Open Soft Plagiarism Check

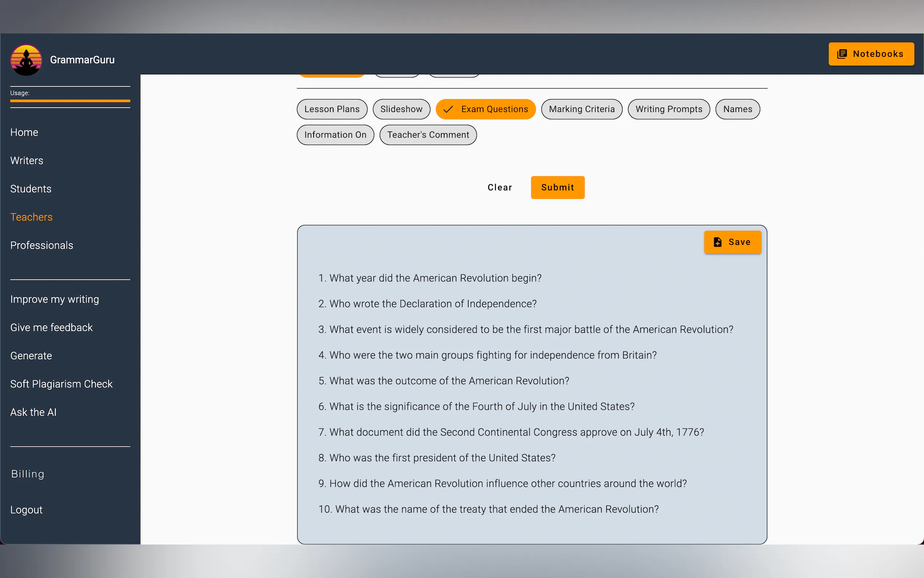click(x=61, y=384)
